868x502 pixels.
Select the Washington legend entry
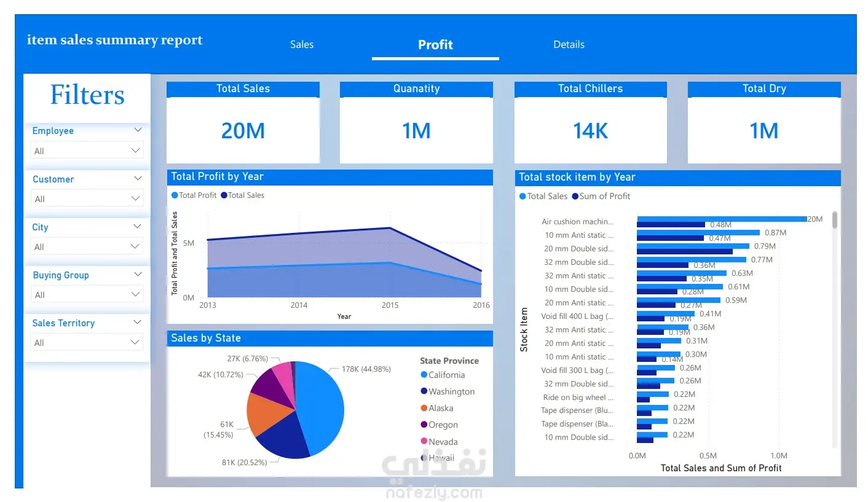[448, 391]
